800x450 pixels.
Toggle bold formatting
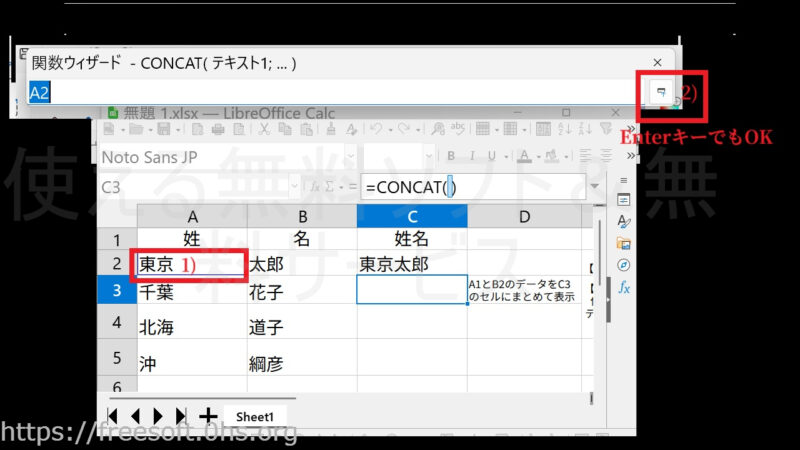click(451, 155)
